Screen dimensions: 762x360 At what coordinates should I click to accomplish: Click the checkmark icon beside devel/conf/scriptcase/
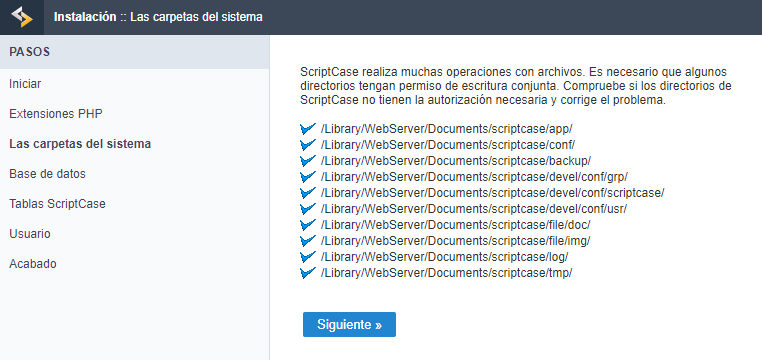tap(308, 193)
